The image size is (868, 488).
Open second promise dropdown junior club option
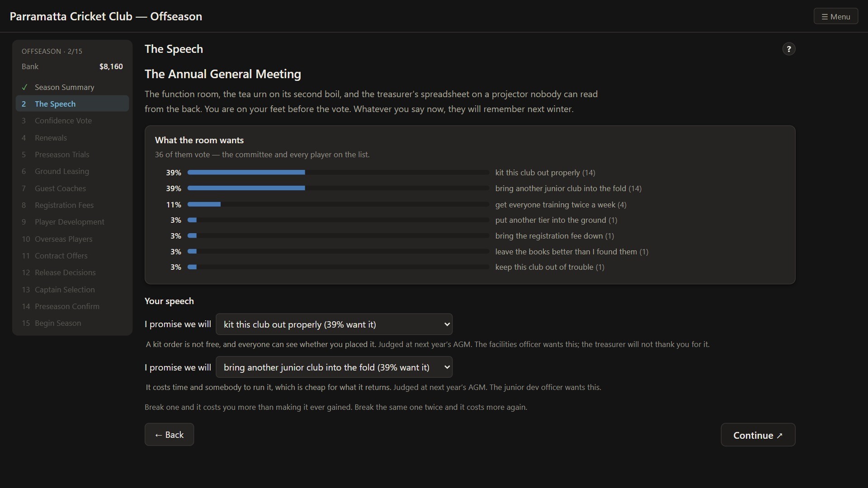coord(334,367)
